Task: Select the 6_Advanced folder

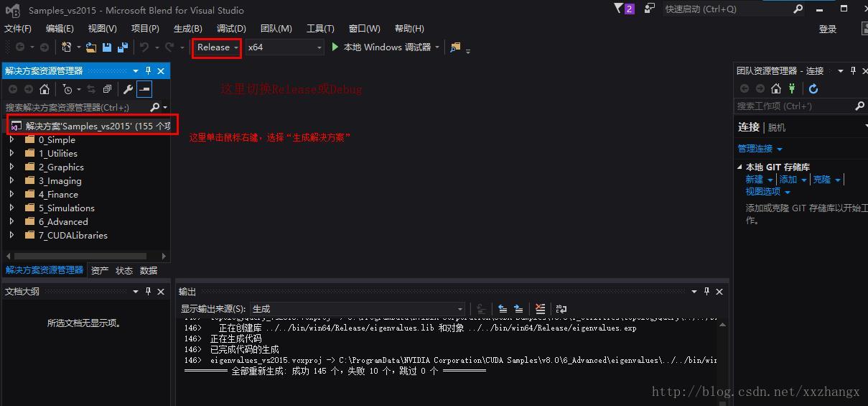Action: click(63, 221)
